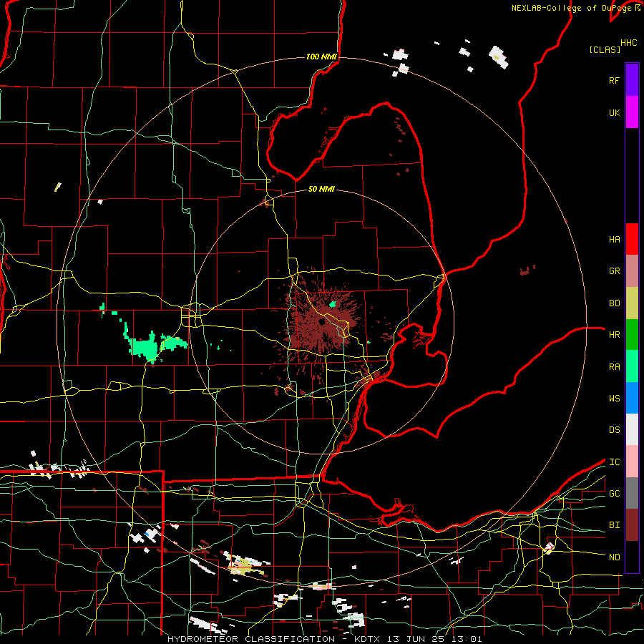Click the IC pink legend swatch
Image resolution: width=644 pixels, height=644 pixels.
pyautogui.click(x=632, y=462)
